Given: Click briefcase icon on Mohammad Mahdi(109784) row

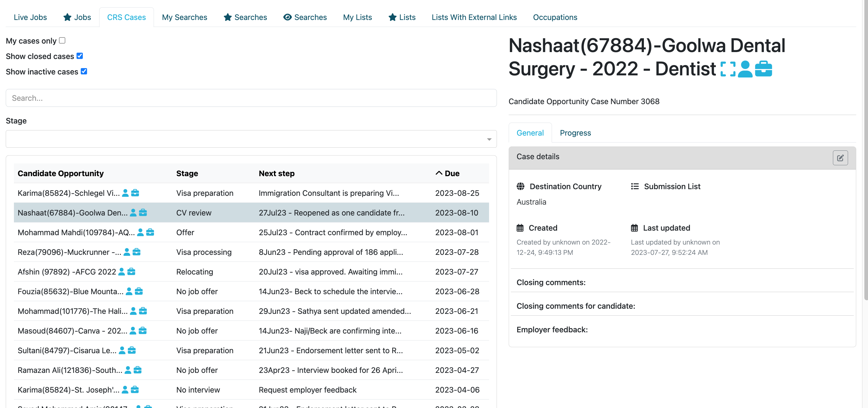Looking at the screenshot, I should 150,232.
